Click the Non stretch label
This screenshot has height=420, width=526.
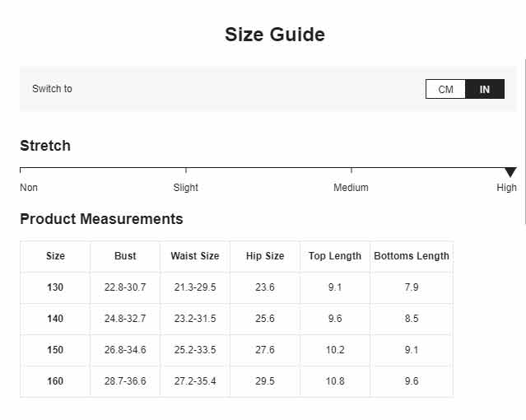coord(29,187)
